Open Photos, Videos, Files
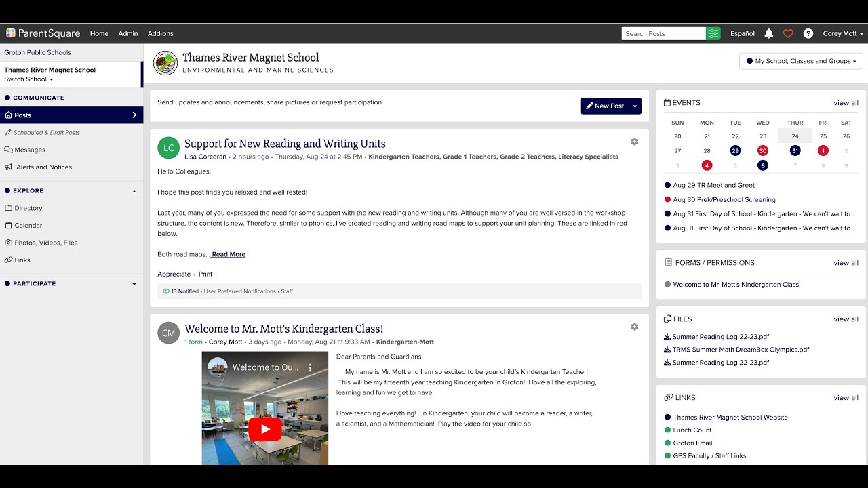This screenshot has width=868, height=488. click(x=41, y=243)
